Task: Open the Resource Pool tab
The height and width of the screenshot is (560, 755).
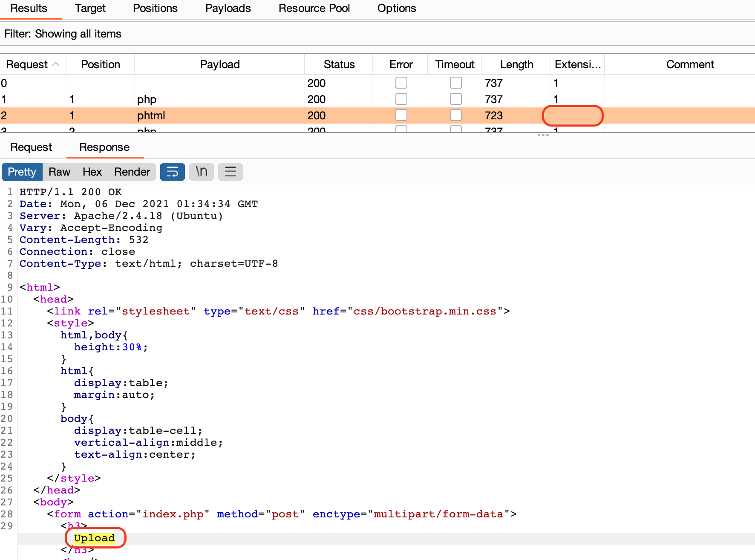Action: tap(314, 9)
